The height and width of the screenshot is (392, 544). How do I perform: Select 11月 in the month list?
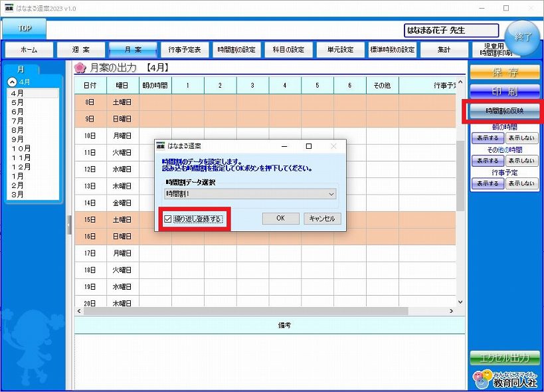33,157
